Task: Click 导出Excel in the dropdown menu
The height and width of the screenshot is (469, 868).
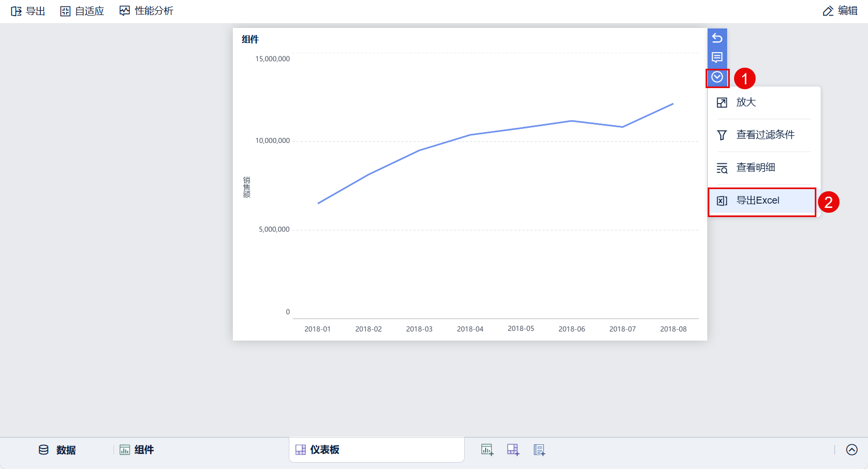Action: point(757,201)
